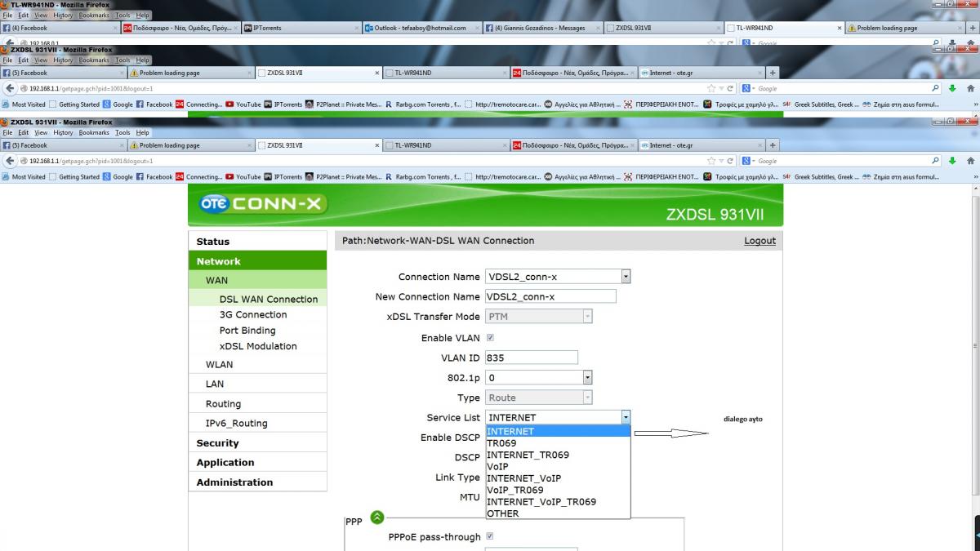Show more bookmarks chevron in frontmost window
The width and height of the screenshot is (980, 551).
974,176
